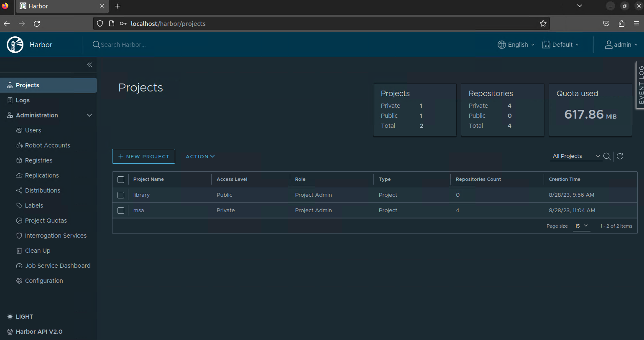Check the box for the msa project
This screenshot has width=644, height=340.
[121, 211]
